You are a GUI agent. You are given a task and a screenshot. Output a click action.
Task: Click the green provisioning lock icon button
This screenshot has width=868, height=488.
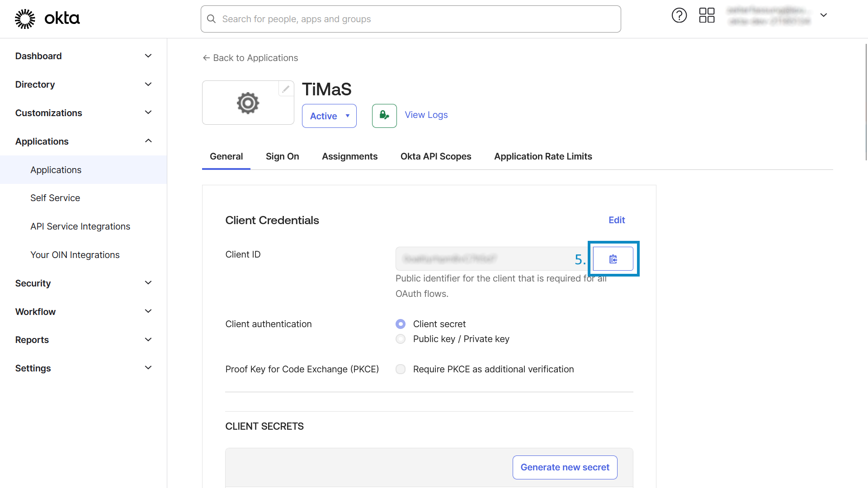click(x=384, y=116)
